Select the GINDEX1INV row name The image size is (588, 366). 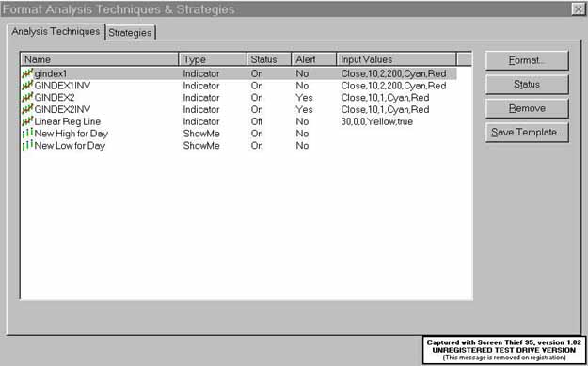tap(62, 86)
